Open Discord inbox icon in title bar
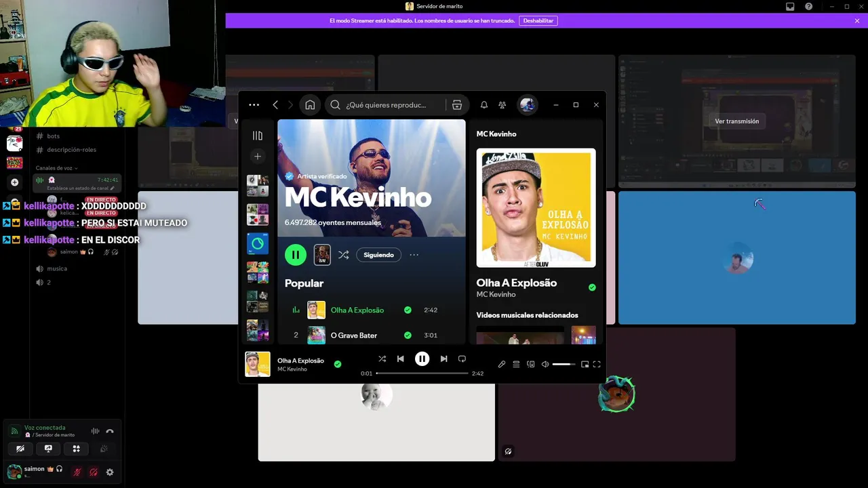Image resolution: width=868 pixels, height=488 pixels. click(x=790, y=6)
